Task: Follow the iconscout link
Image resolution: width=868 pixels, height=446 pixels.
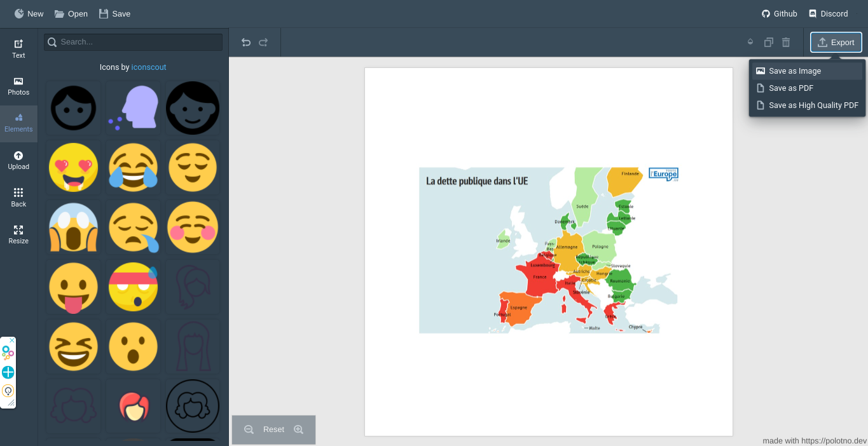Action: click(149, 67)
